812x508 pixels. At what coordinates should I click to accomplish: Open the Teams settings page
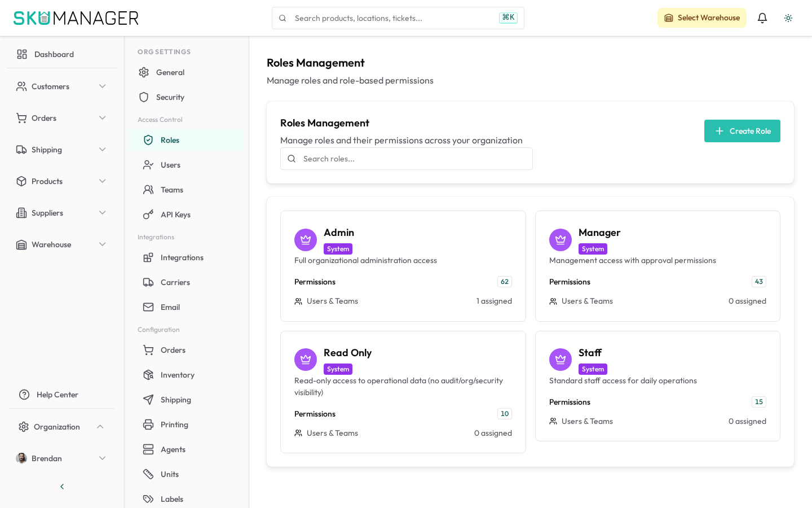(186, 190)
